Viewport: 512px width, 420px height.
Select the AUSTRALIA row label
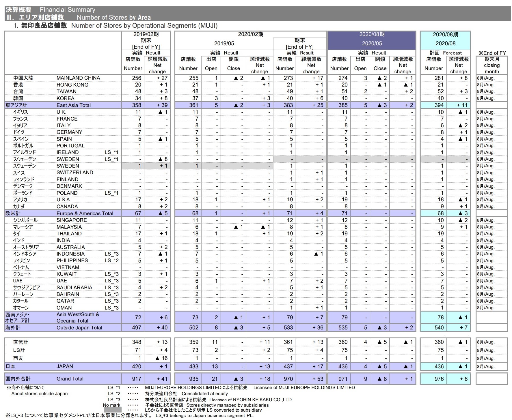[x=70, y=247]
